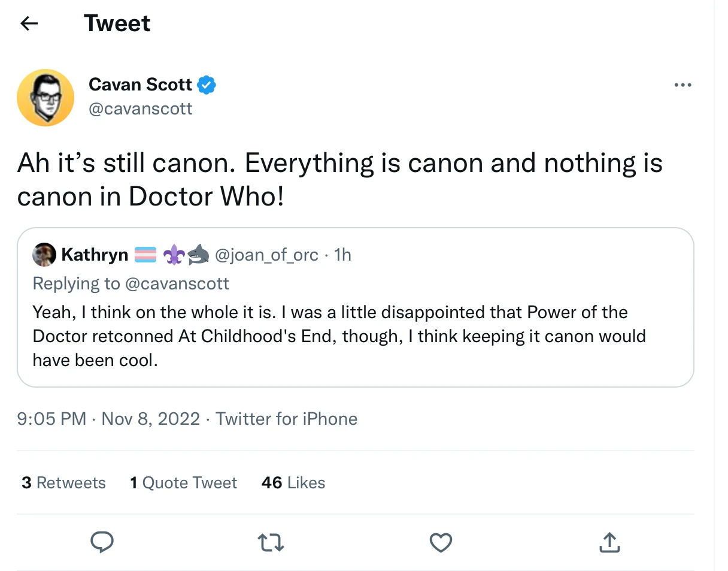Screen dimensions: 728x571
Task: Click the retweet arrows icon
Action: 271,543
